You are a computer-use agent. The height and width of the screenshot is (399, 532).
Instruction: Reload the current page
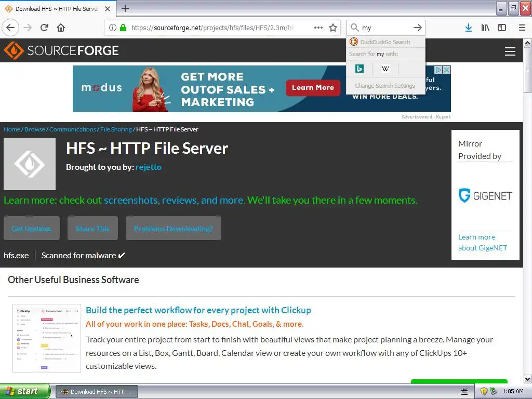click(45, 28)
